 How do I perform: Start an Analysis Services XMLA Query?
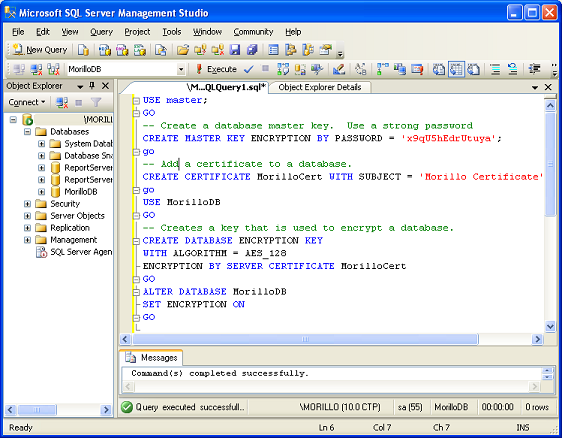[139, 50]
